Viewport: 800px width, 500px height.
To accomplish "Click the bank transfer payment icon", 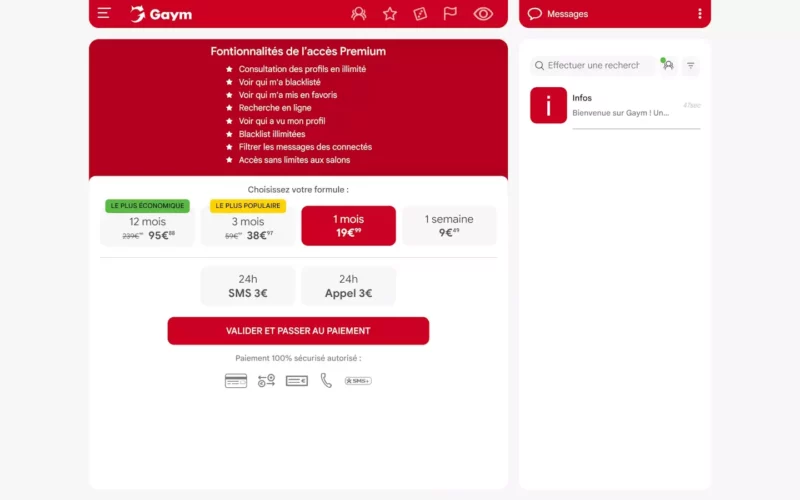I will [266, 381].
